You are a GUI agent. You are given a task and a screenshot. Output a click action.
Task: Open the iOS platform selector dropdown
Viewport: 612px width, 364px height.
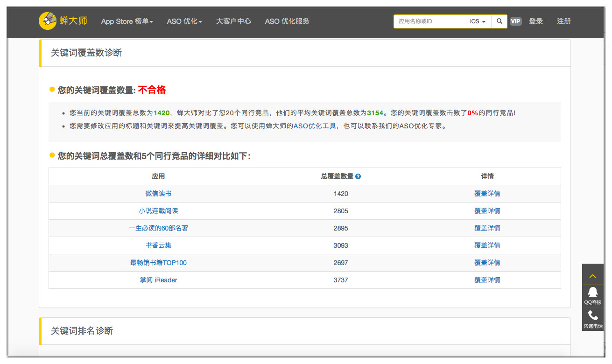click(x=478, y=21)
